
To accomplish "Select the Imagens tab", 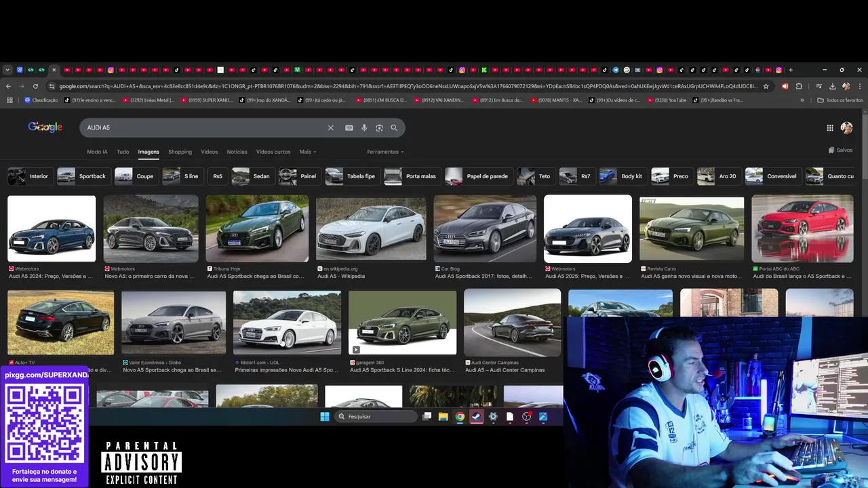I will pyautogui.click(x=149, y=152).
